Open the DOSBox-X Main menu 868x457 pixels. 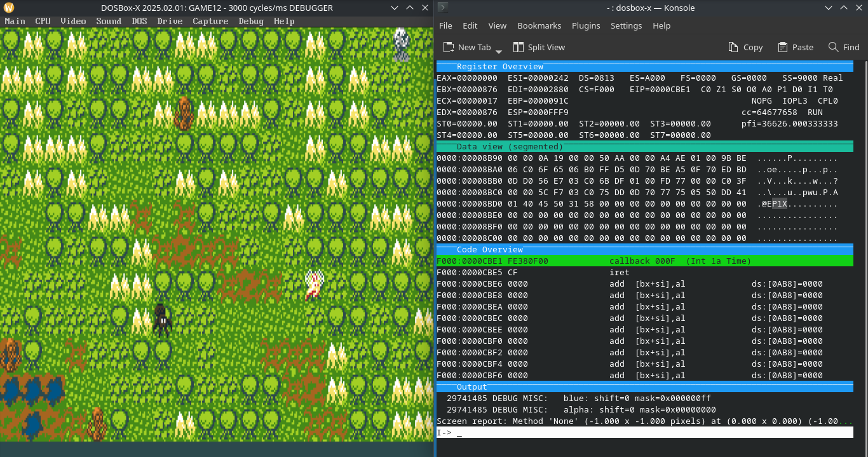pos(15,21)
